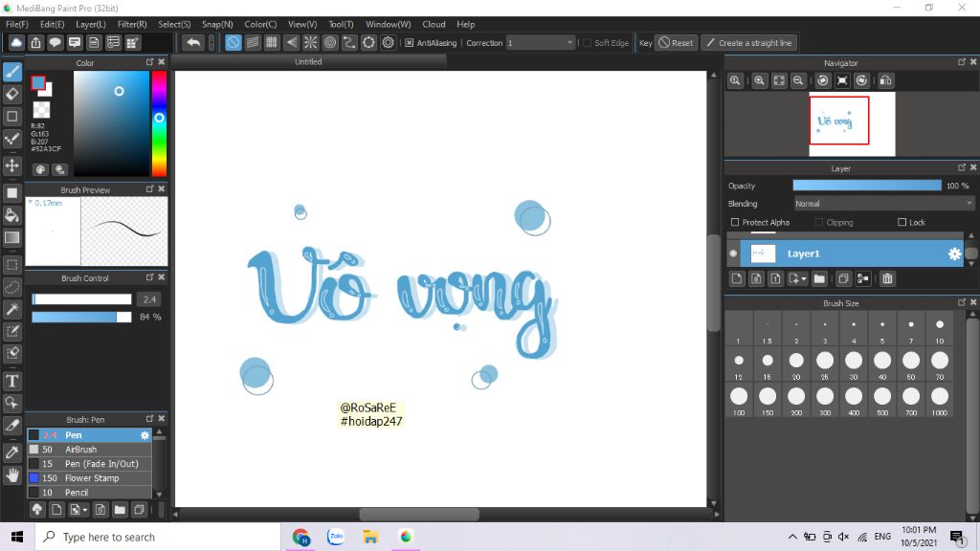Open the Filter menu

click(x=132, y=24)
